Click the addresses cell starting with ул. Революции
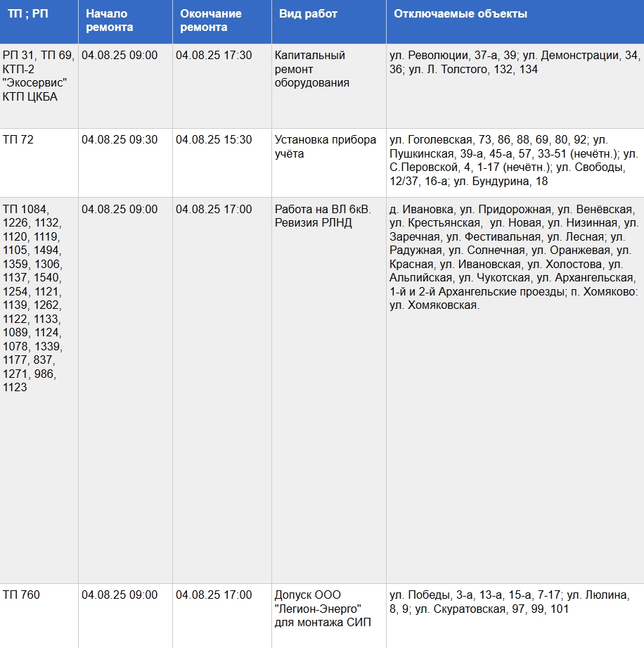644x648 pixels. [x=514, y=62]
